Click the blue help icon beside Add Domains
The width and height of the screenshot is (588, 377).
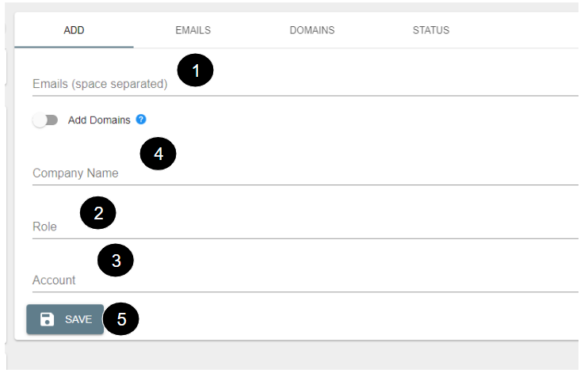pos(141,120)
